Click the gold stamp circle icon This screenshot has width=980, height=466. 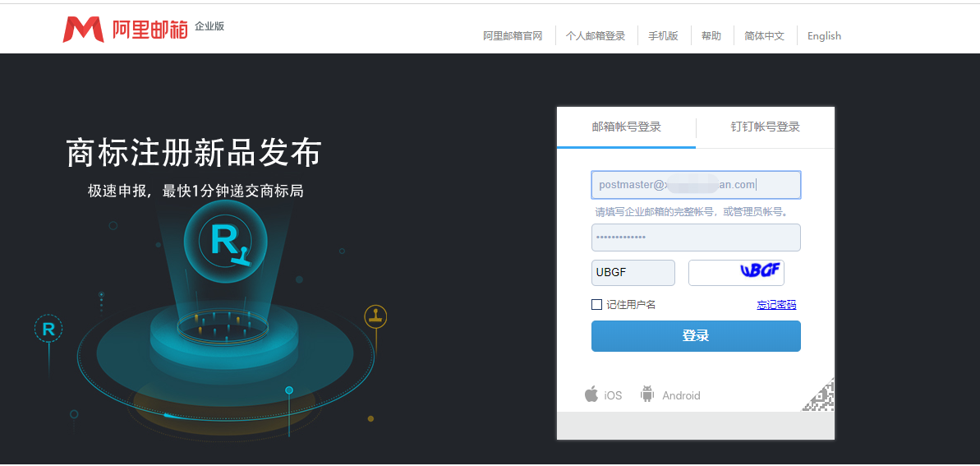tap(375, 316)
